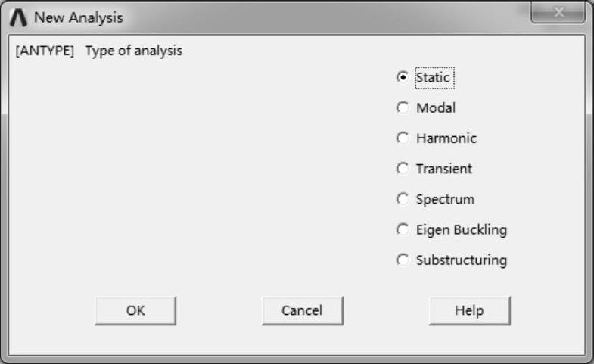Click the 'Modal' label text
The height and width of the screenshot is (364, 594).
[436, 108]
